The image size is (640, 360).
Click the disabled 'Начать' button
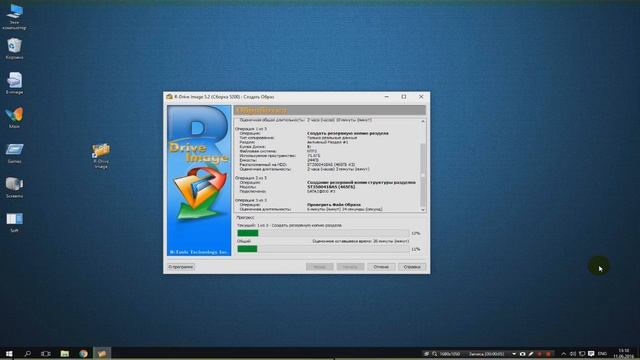(350, 267)
